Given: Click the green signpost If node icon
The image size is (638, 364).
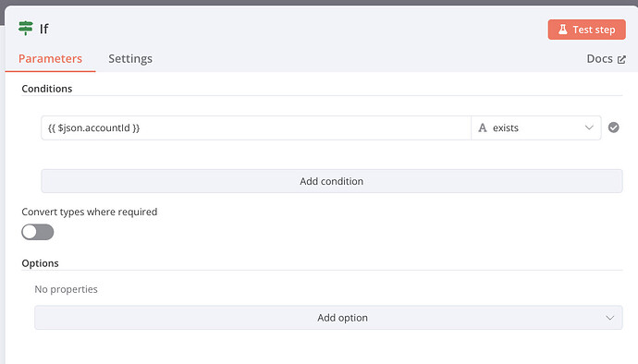Looking at the screenshot, I should [x=26, y=28].
